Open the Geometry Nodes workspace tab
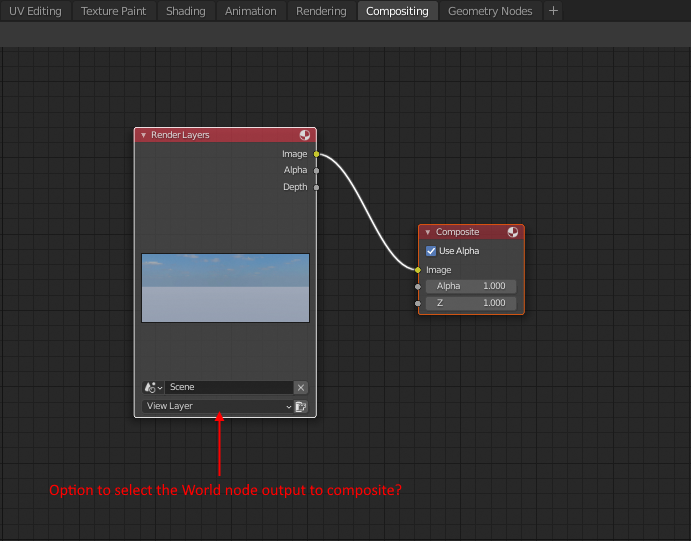Screen dimensions: 691x541 490,11
